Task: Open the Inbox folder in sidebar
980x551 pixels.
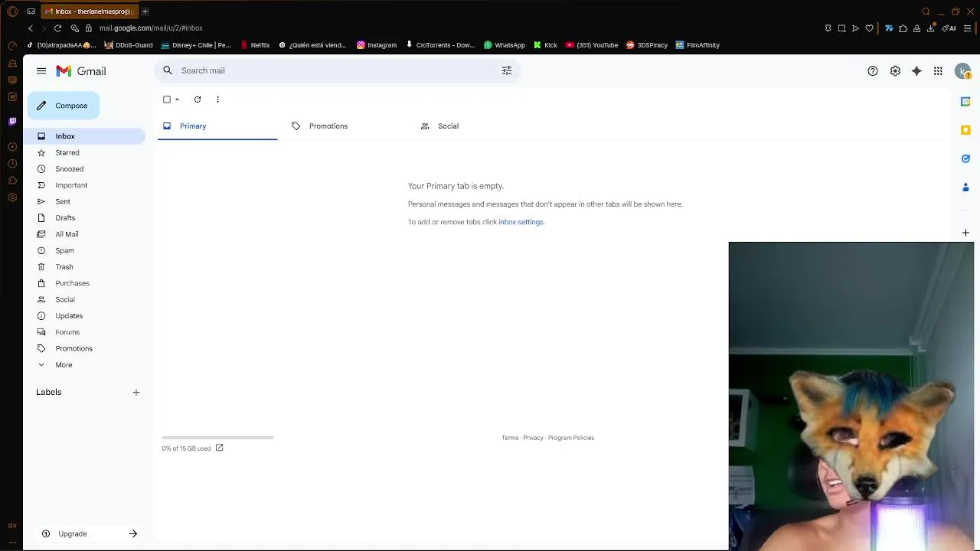Action: 84,136
